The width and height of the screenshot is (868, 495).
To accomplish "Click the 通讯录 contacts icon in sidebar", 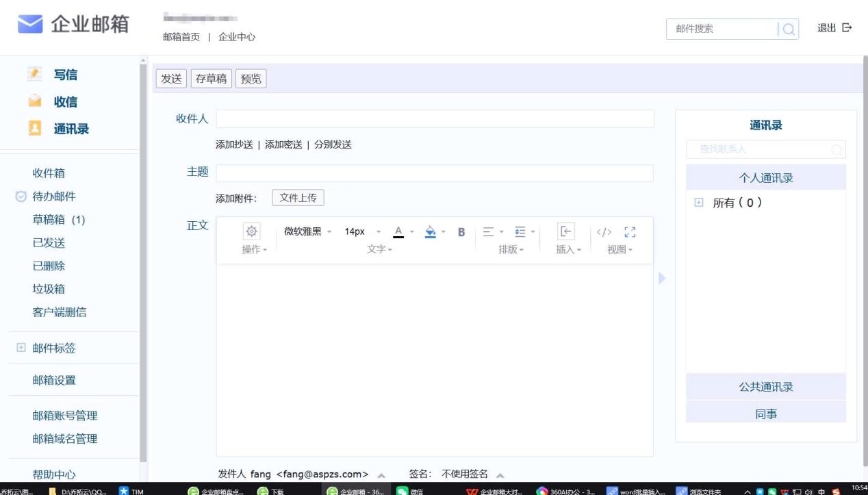I will pos(34,129).
